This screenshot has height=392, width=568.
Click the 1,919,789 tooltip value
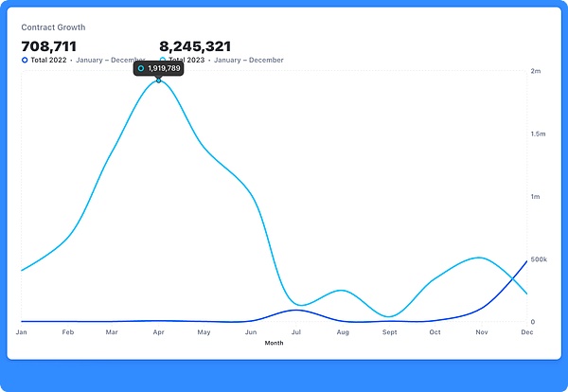[164, 68]
